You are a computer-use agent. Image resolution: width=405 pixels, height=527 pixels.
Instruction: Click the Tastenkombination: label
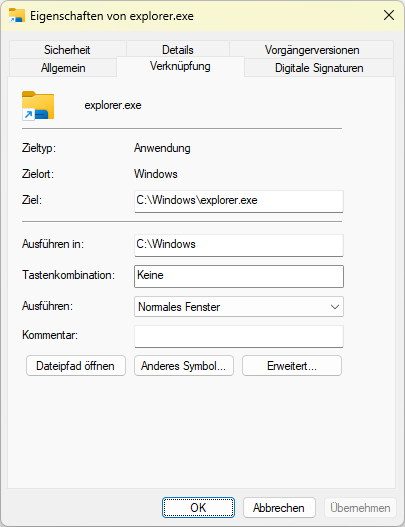tap(69, 275)
